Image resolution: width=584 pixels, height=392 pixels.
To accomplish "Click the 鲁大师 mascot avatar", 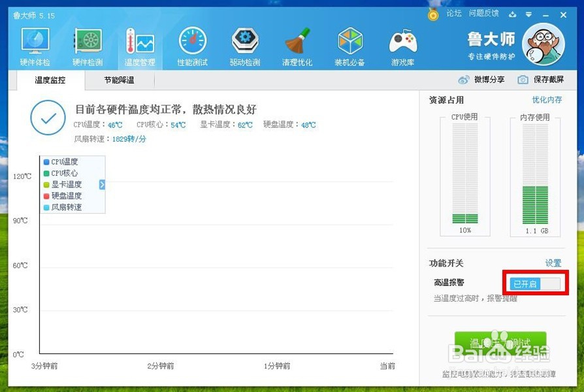I will (x=543, y=44).
